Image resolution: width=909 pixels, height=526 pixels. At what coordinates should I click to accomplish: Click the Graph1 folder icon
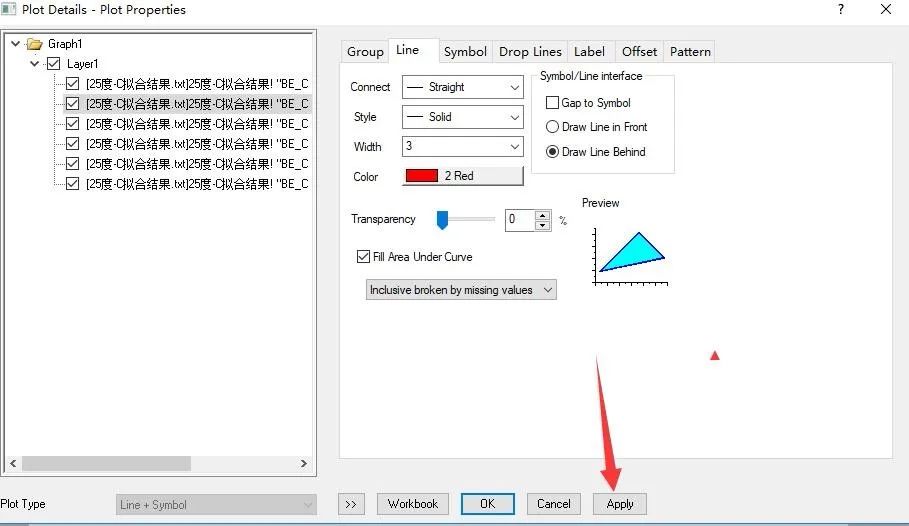[35, 44]
